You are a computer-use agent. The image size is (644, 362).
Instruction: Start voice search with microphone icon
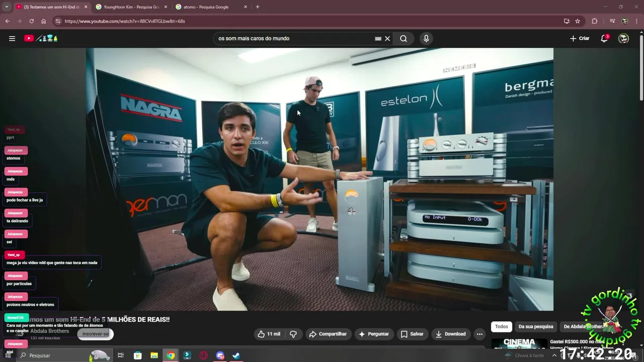coord(426,38)
